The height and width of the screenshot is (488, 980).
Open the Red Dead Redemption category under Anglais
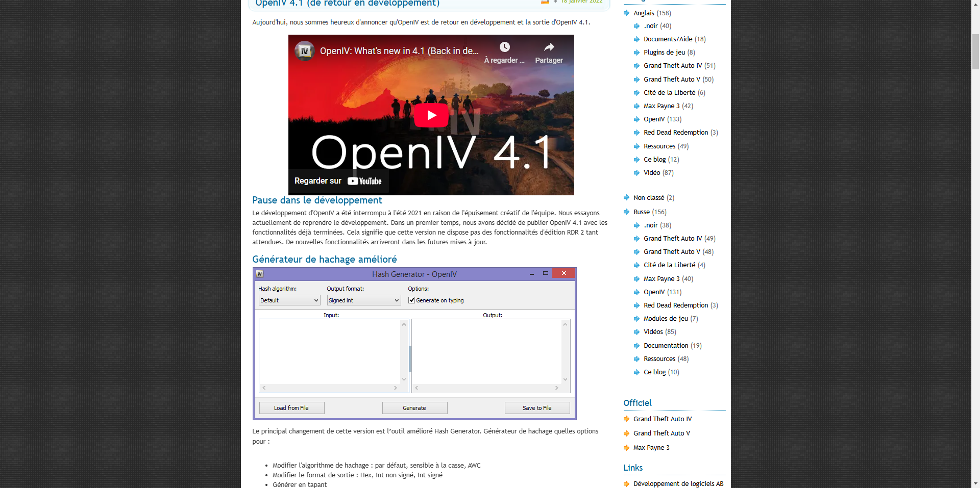[x=675, y=133]
